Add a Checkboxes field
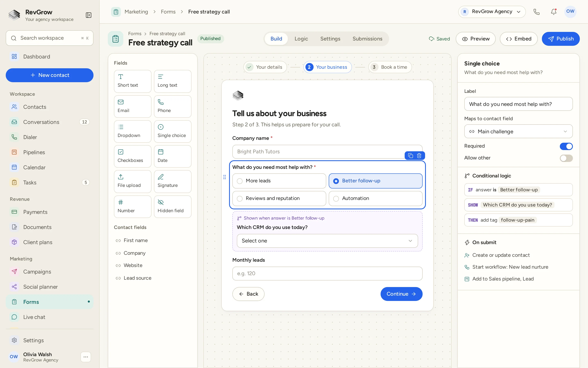The width and height of the screenshot is (588, 368). 133,156
